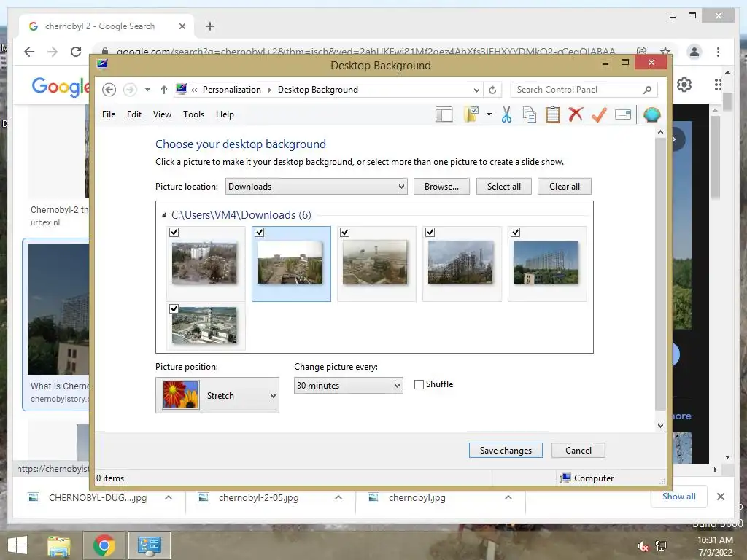Open a new Chrome tab

click(x=210, y=26)
